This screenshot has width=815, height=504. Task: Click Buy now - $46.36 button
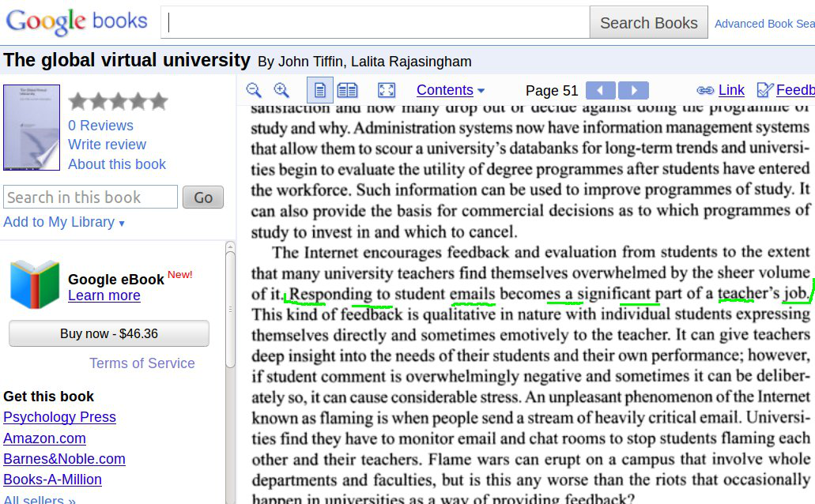coord(109,333)
